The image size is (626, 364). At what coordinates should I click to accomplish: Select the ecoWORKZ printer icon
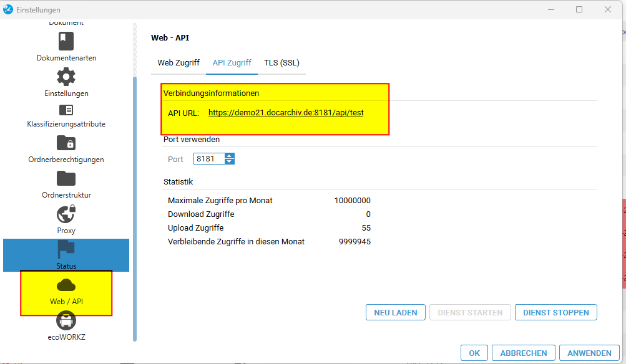click(x=66, y=320)
